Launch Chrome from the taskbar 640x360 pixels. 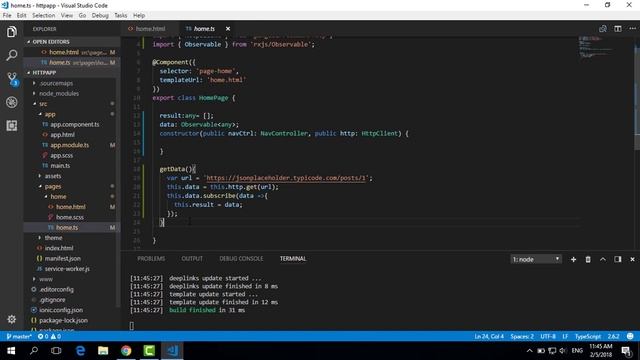pos(126,351)
